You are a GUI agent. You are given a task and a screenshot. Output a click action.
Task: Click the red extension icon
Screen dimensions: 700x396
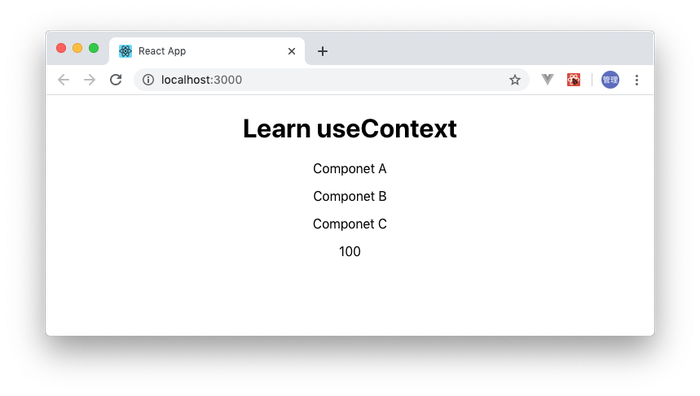pyautogui.click(x=574, y=80)
